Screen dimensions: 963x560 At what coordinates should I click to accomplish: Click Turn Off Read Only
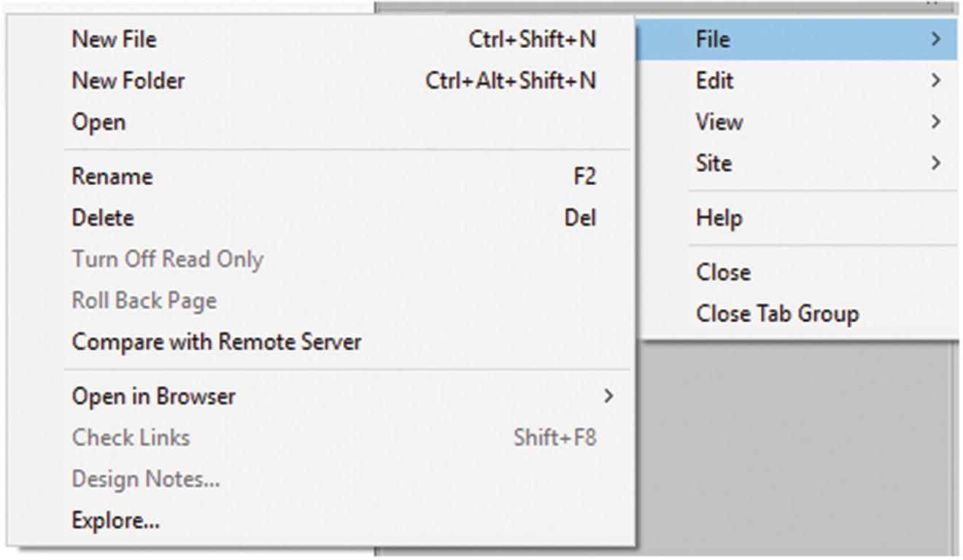(167, 260)
